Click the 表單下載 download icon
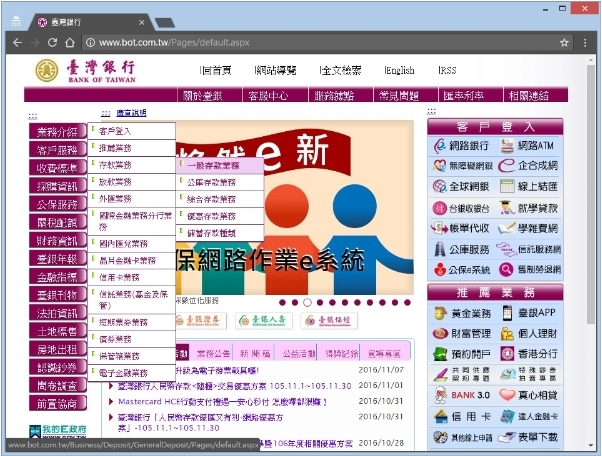 [507, 437]
